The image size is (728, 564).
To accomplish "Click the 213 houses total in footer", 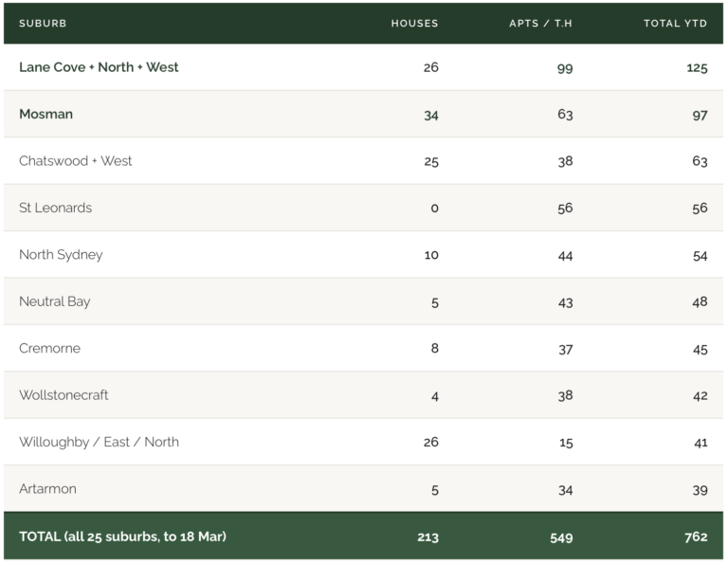I will [428, 537].
